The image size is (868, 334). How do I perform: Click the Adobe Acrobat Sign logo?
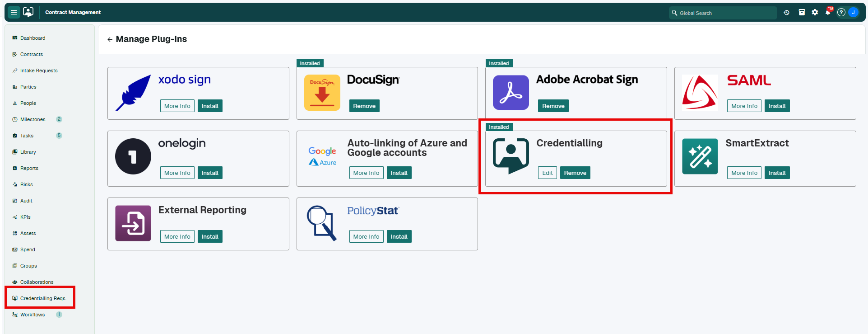(x=511, y=93)
